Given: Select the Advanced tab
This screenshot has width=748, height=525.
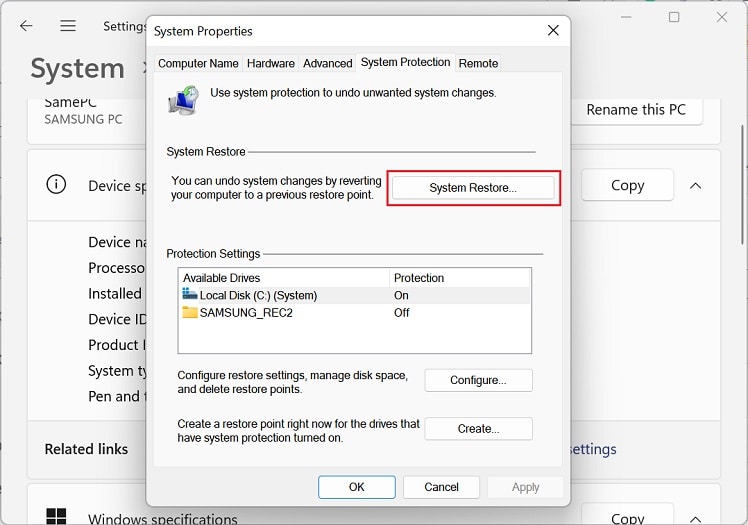Looking at the screenshot, I should tap(327, 63).
